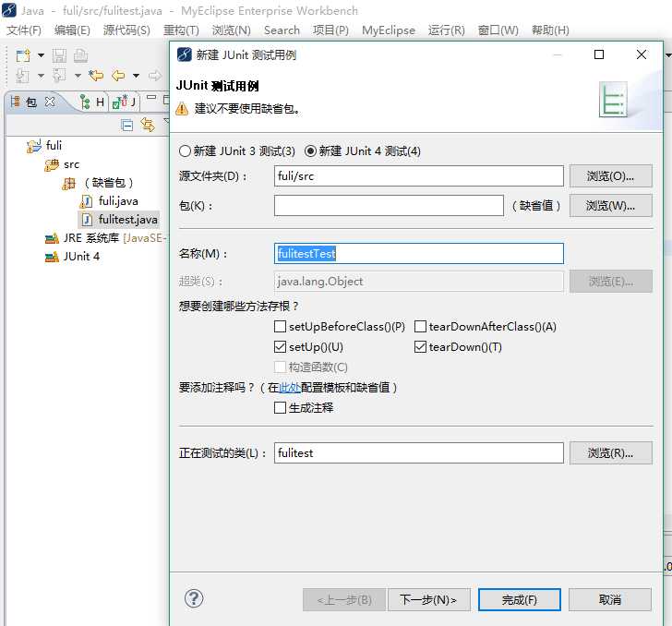Click the 名称(M) name field

[419, 254]
